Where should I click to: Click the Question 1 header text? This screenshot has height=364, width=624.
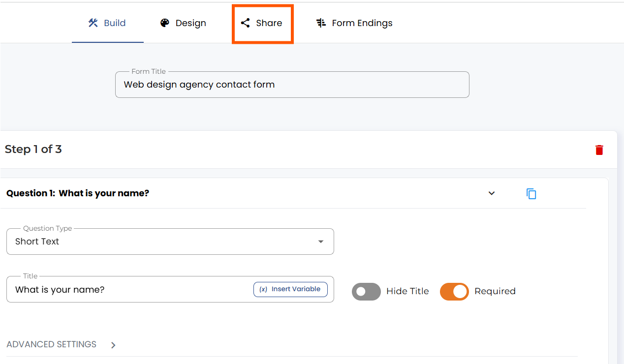click(78, 193)
